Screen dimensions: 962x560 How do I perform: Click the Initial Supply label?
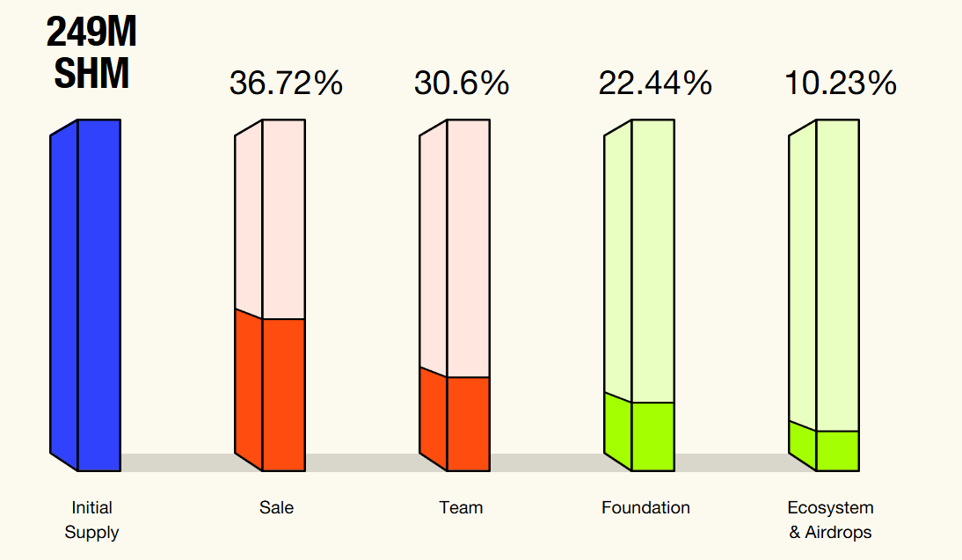(91, 520)
